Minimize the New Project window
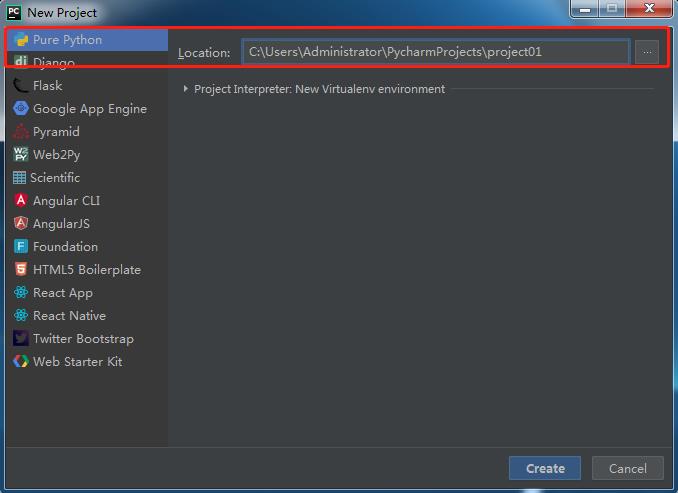Screen dimensions: 678x493 pyautogui.click(x=585, y=8)
